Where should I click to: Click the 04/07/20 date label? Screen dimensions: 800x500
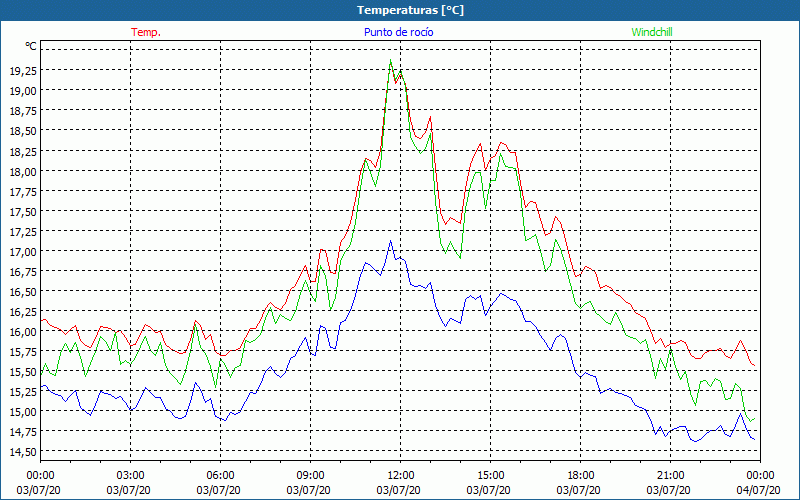tap(759, 490)
